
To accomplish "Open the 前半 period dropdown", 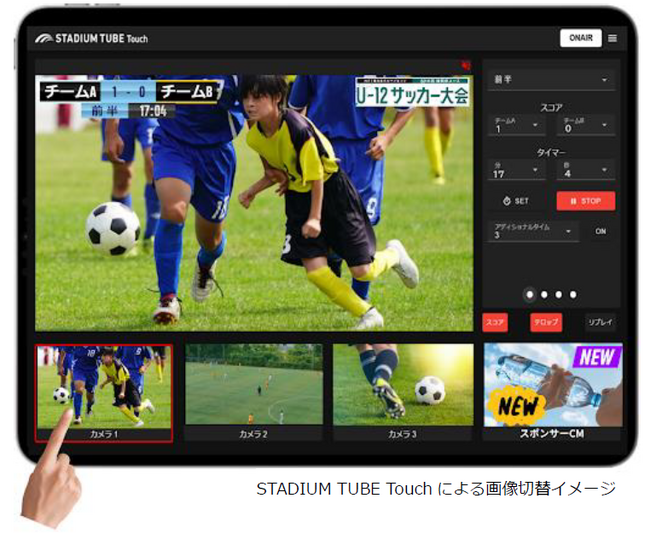I will point(551,79).
